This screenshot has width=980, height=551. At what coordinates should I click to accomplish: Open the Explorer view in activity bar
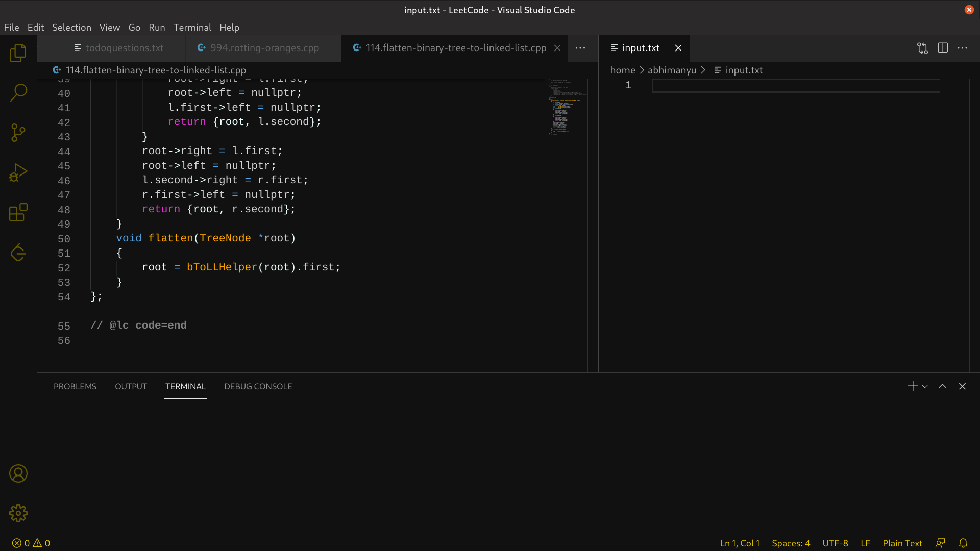coord(18,53)
